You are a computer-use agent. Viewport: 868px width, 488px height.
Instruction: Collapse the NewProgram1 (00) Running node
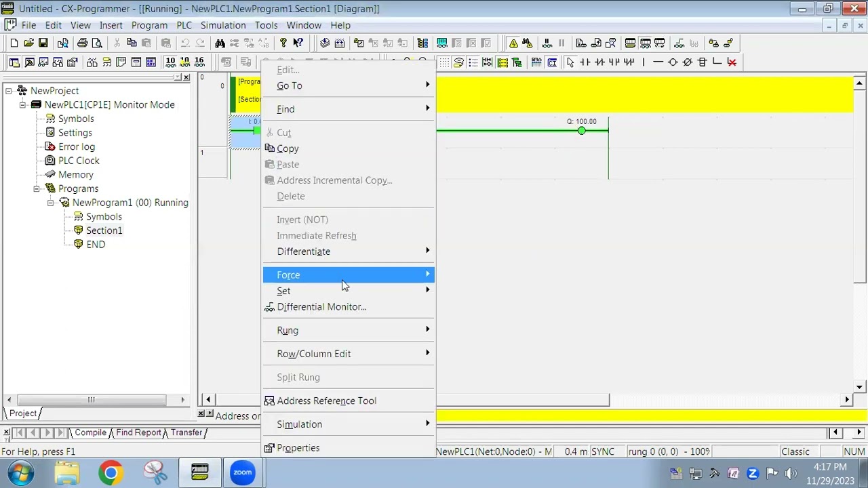tap(50, 203)
